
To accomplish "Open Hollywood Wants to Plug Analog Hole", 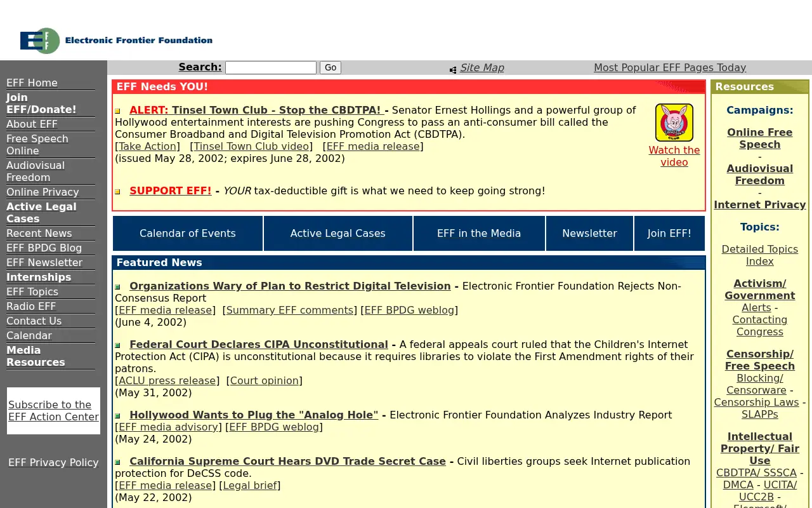I will [254, 415].
